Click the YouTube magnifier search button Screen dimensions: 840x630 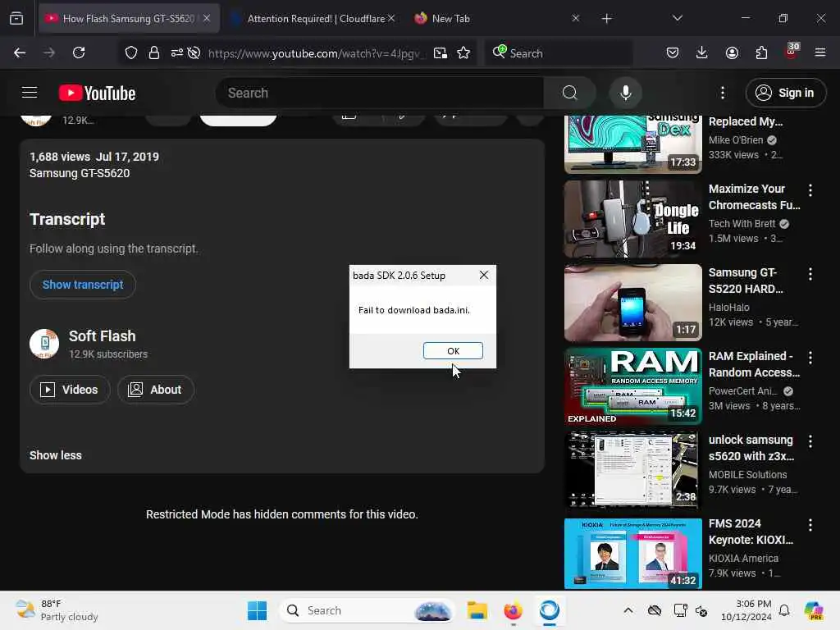coord(569,93)
